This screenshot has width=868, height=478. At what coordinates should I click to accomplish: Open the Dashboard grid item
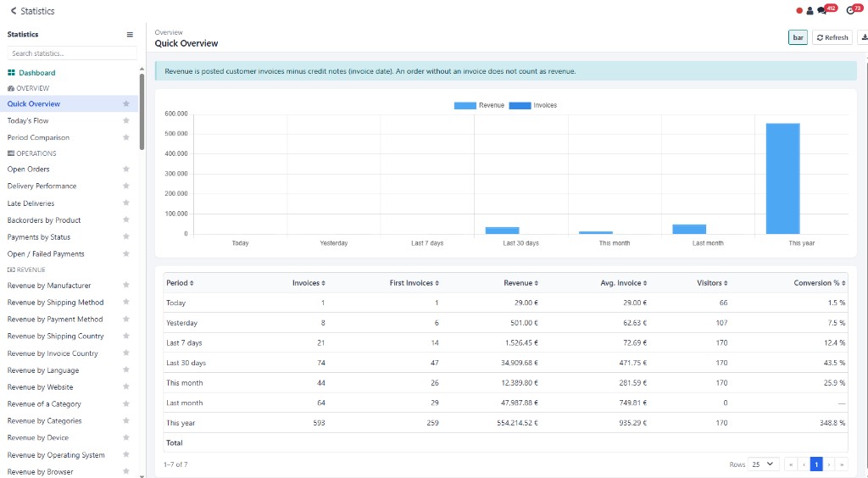coord(31,73)
